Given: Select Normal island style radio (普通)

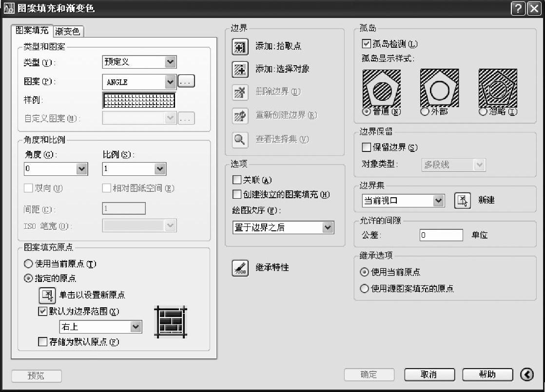Looking at the screenshot, I should coord(367,112).
